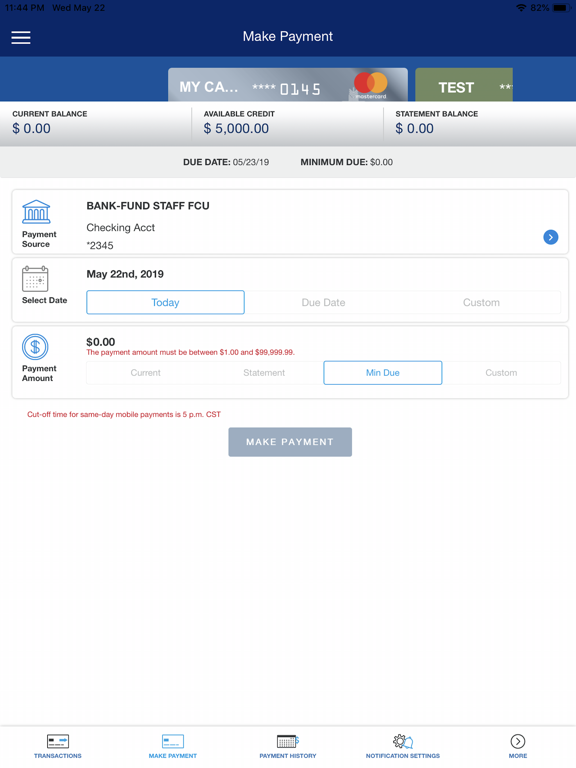Click the account number *2345

point(100,245)
